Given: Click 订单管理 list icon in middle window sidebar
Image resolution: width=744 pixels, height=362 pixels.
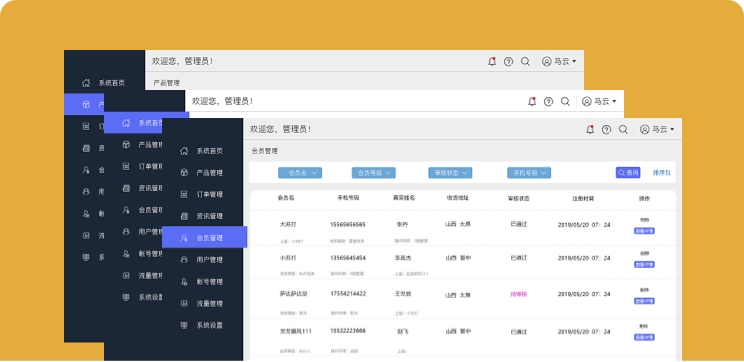Looking at the screenshot, I should point(126,166).
